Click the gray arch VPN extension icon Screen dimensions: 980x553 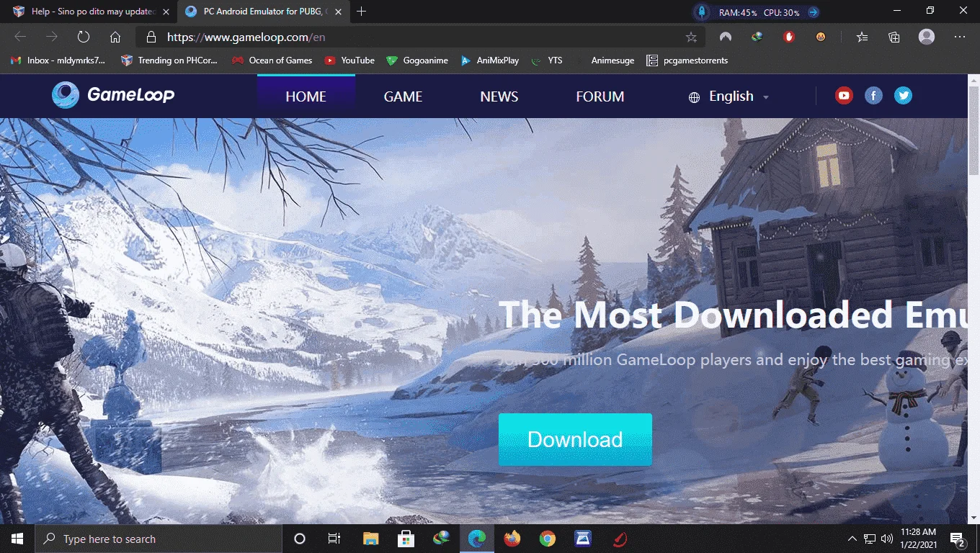point(726,37)
